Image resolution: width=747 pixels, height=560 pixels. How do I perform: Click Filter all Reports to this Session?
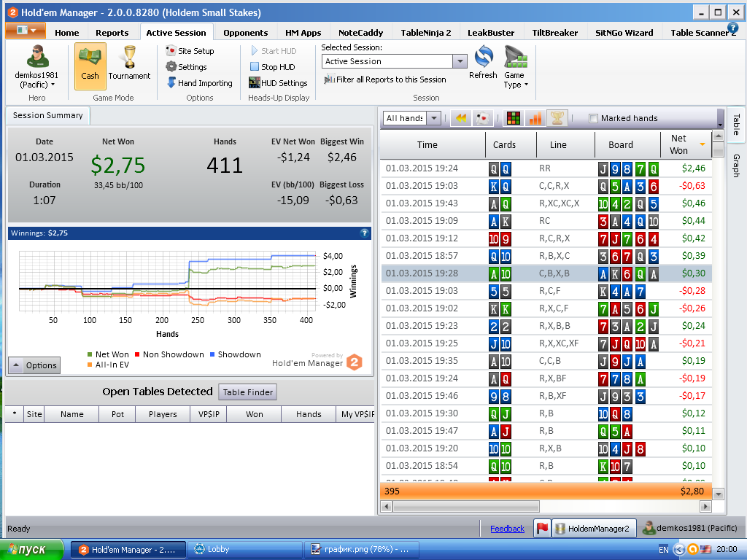point(385,79)
